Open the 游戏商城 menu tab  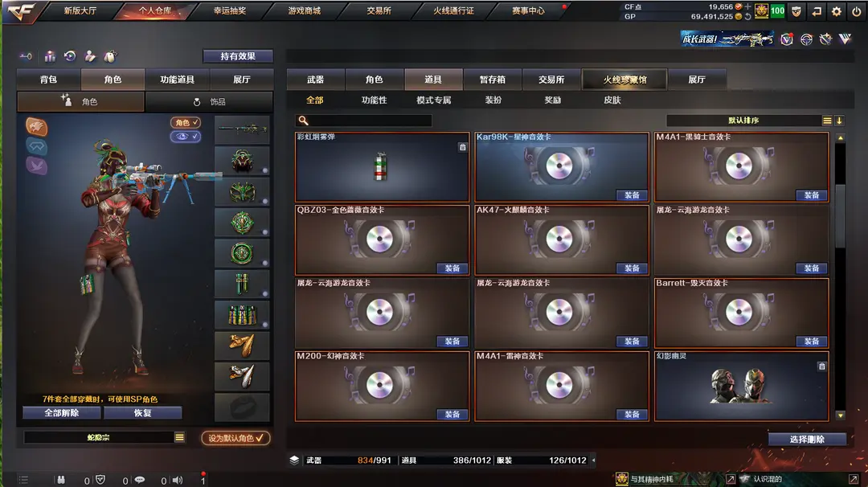click(304, 10)
